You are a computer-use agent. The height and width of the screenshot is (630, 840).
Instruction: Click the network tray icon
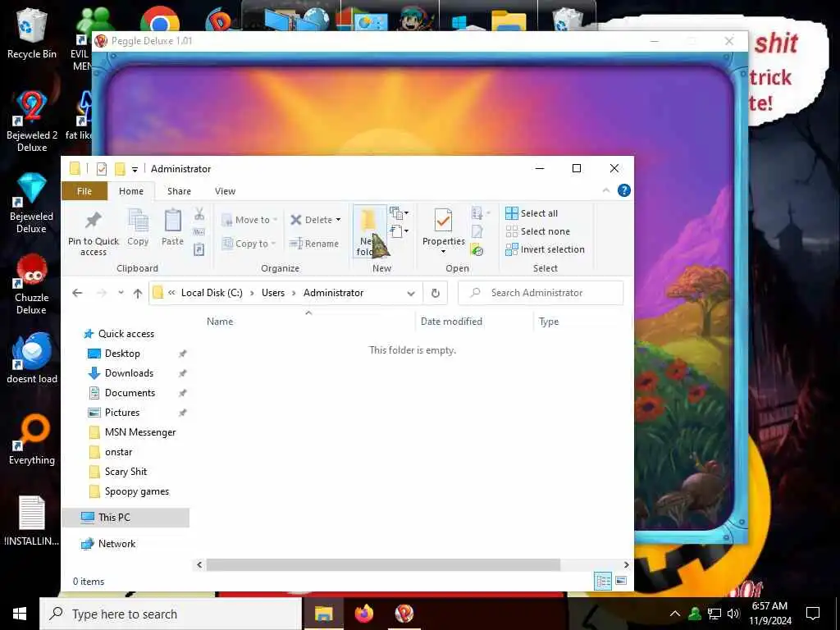click(x=714, y=614)
